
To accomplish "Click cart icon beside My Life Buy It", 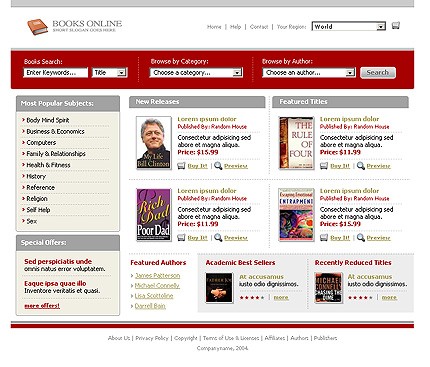I will pos(181,166).
